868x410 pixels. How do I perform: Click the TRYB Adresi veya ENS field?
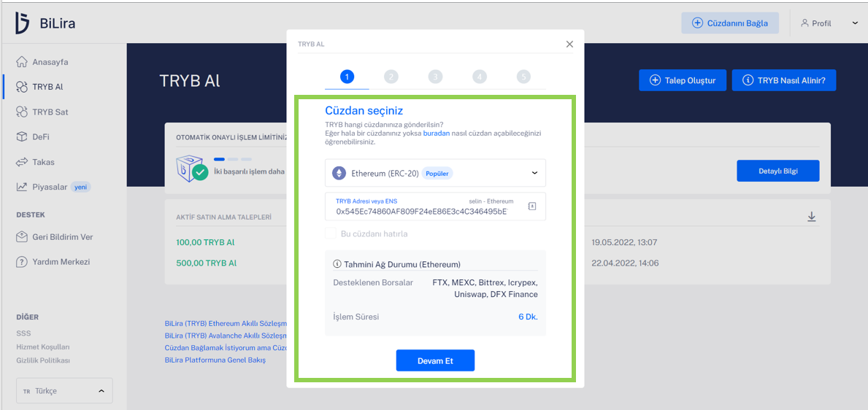tap(435, 206)
